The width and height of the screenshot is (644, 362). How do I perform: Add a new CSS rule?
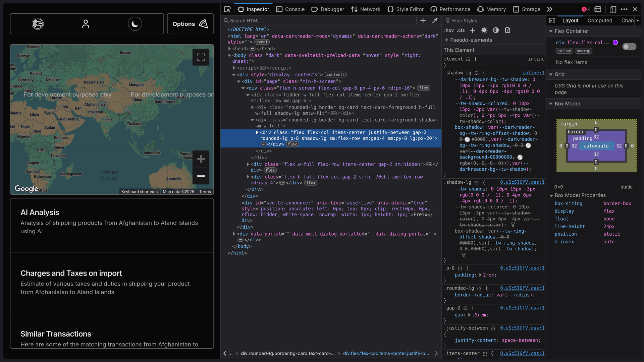(472, 30)
